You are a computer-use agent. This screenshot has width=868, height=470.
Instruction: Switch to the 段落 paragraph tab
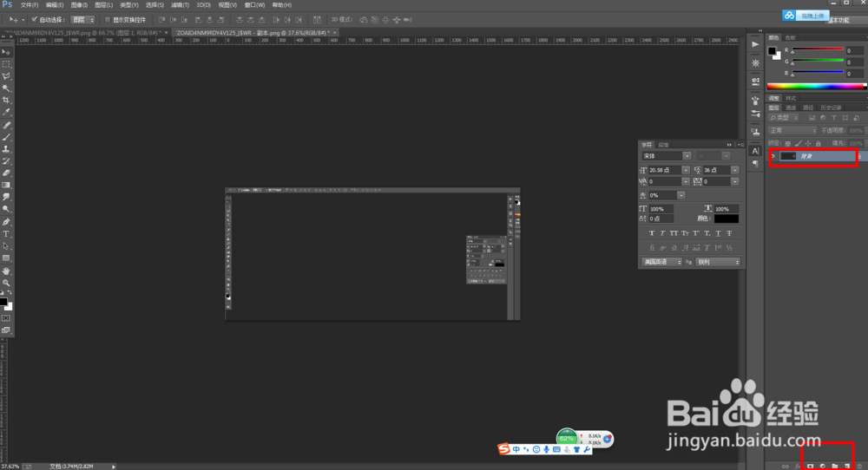coord(663,145)
